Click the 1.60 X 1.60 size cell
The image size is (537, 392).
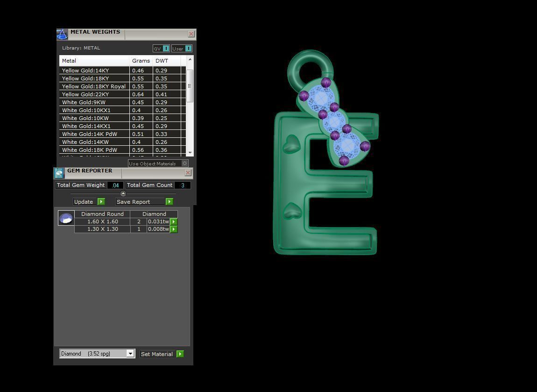(102, 222)
